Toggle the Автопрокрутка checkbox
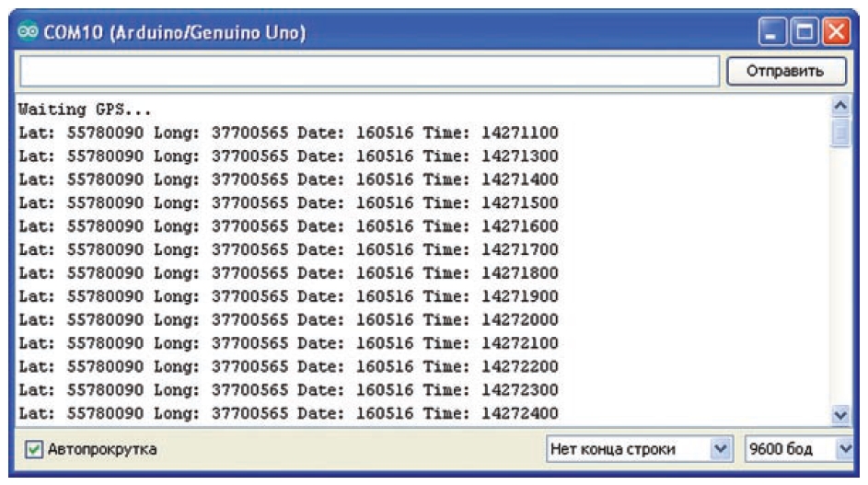The height and width of the screenshot is (485, 868). [34, 448]
